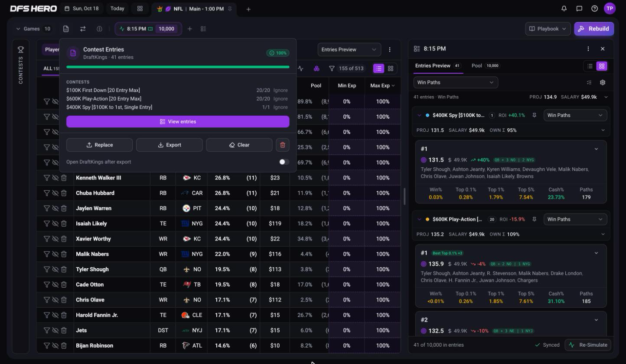Open the entries settings gear icon
This screenshot has height=364, width=626.
coord(603,82)
